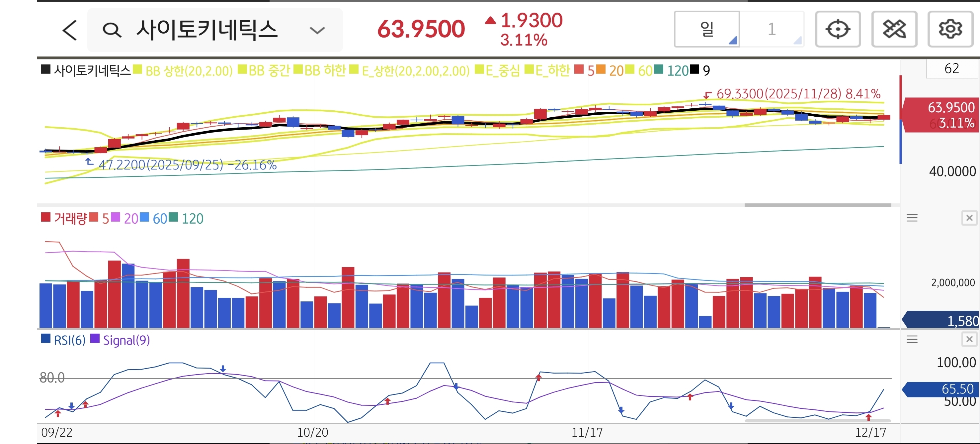
Task: Click the 62 candle count box
Action: click(951, 69)
